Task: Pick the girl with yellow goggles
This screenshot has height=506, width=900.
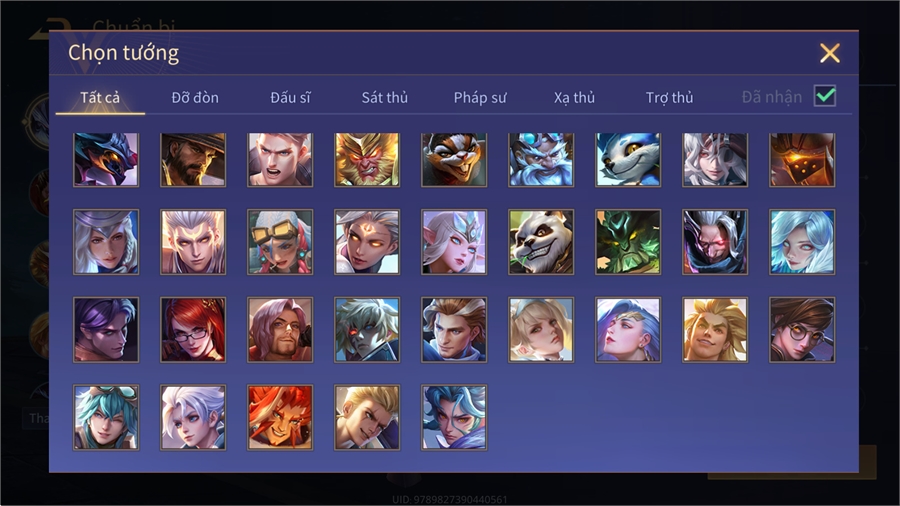Action: (x=280, y=242)
